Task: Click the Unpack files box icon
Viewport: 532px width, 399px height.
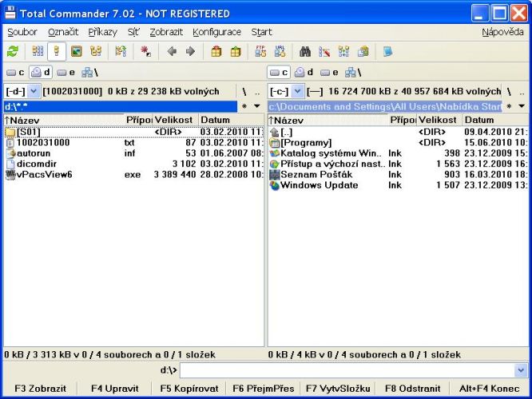Action: tap(236, 52)
